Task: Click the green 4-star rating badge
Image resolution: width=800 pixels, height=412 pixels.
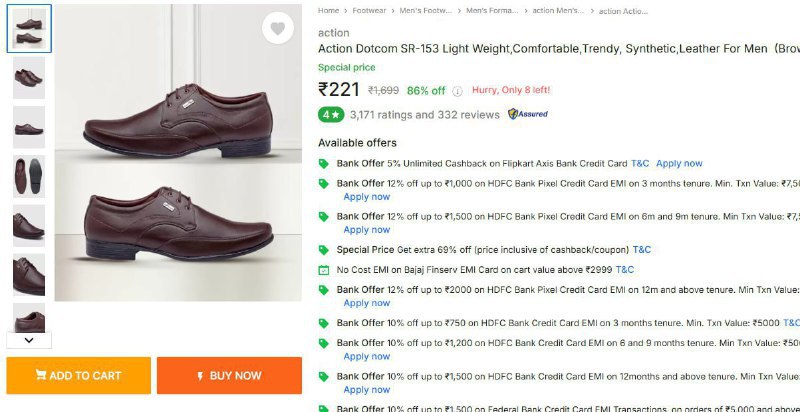Action: 331,114
